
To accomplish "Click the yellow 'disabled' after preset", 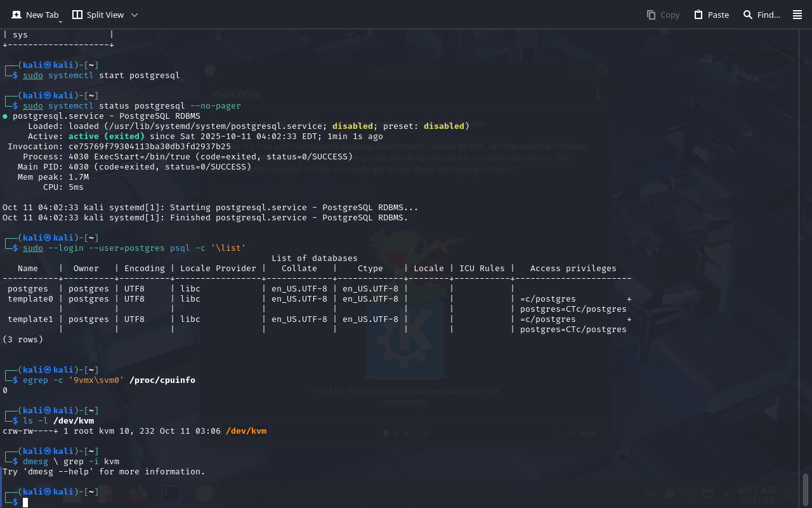I will 443,126.
